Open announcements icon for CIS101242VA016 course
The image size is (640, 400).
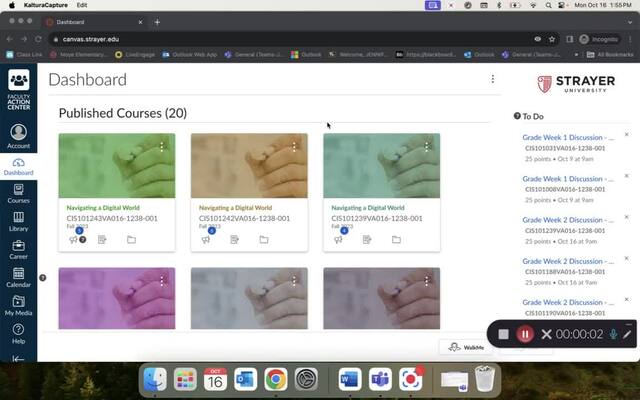coord(206,240)
